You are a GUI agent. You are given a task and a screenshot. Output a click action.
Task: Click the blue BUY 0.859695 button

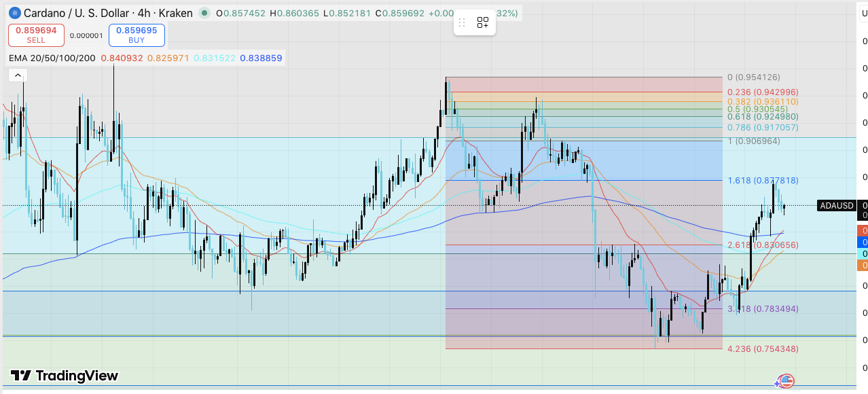pyautogui.click(x=137, y=35)
